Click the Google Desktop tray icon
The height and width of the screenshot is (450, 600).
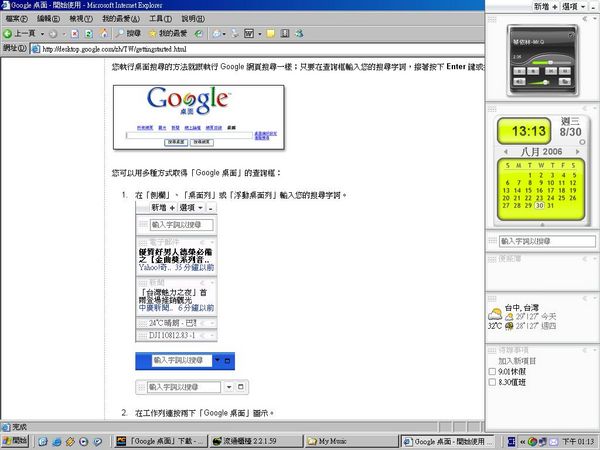(x=532, y=442)
